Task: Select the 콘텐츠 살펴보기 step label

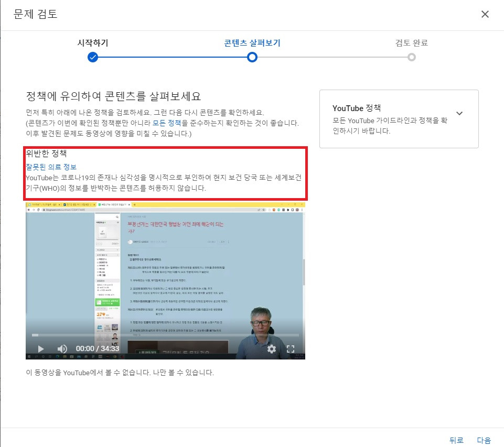Action: 252,43
